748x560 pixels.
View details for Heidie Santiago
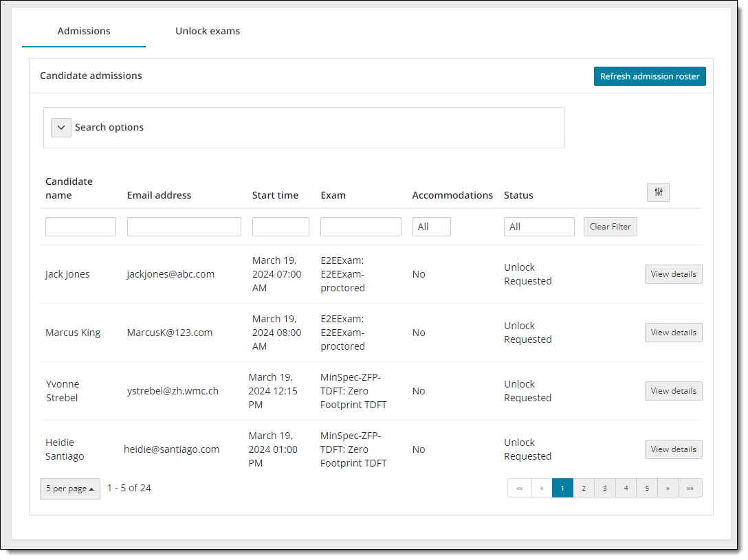[x=673, y=449]
